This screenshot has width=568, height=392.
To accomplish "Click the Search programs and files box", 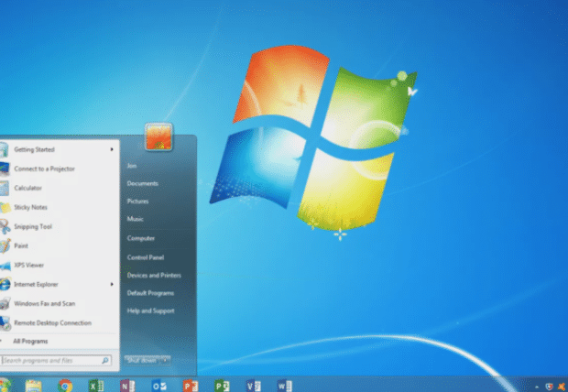I will coord(55,362).
